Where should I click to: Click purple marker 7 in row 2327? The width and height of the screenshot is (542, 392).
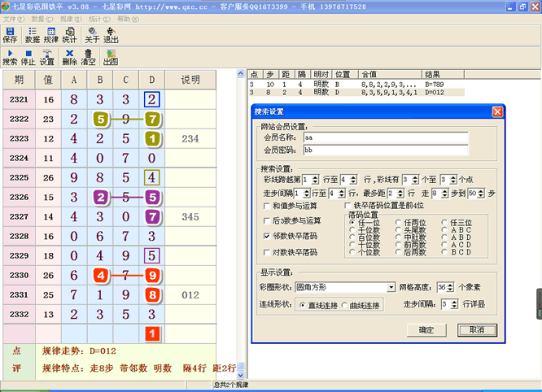coord(152,217)
